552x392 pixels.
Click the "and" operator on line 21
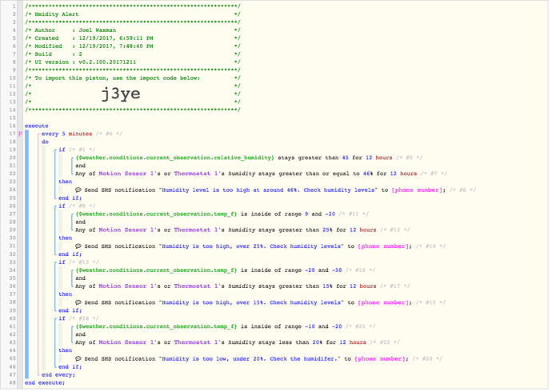(x=80, y=166)
